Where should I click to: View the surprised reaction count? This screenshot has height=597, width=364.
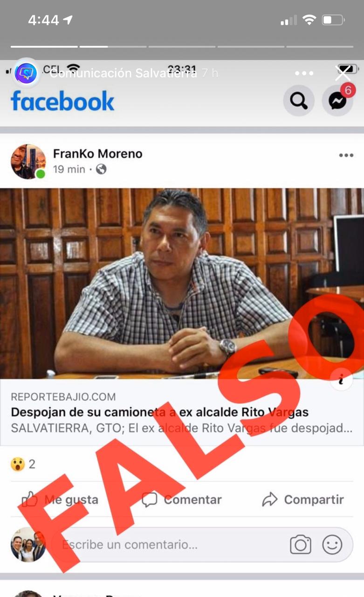pos(23,464)
